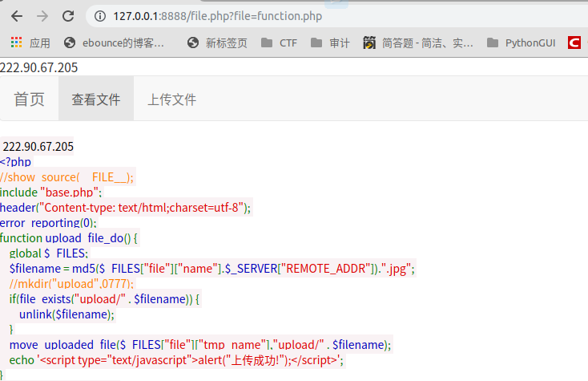This screenshot has height=381, width=588.
Task: Go to the 首页 home link
Action: click(x=30, y=99)
